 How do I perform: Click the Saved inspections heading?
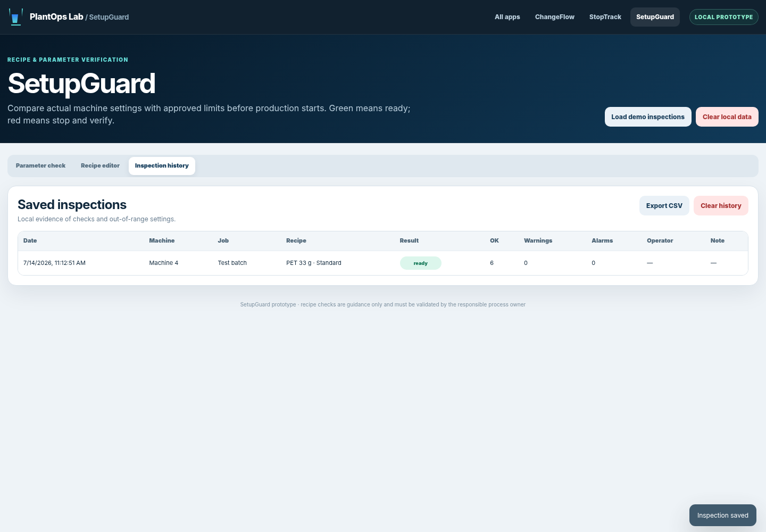[x=72, y=205]
